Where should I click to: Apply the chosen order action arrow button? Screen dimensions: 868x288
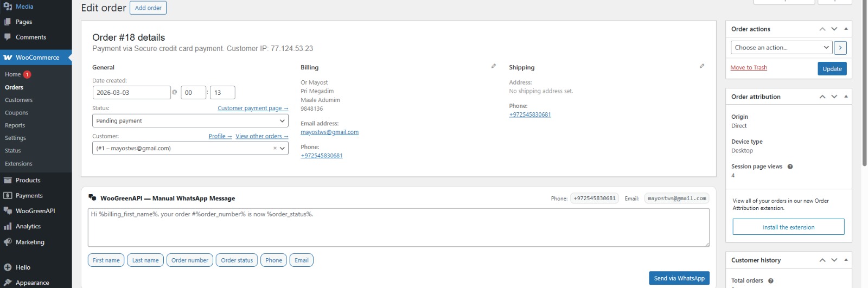click(840, 48)
